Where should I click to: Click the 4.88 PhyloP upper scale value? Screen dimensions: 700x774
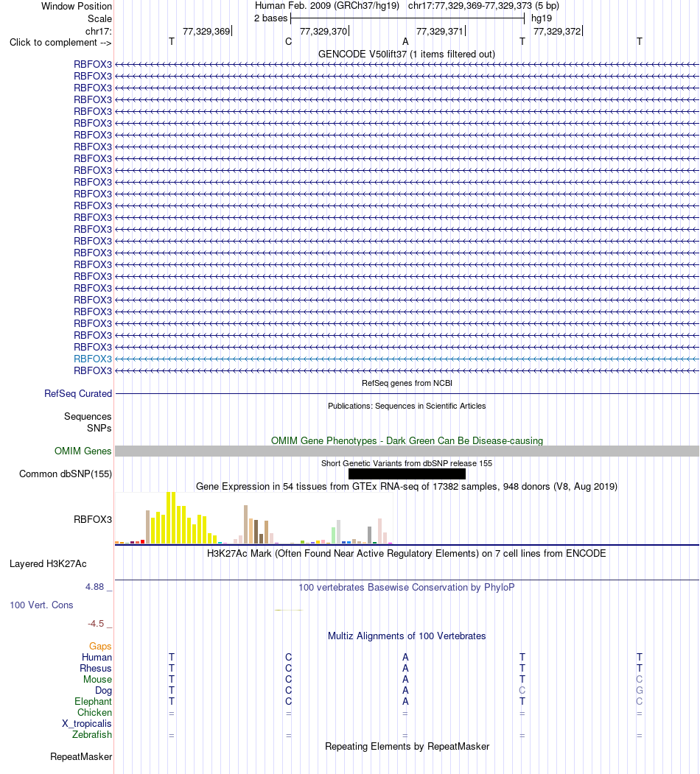tap(95, 587)
